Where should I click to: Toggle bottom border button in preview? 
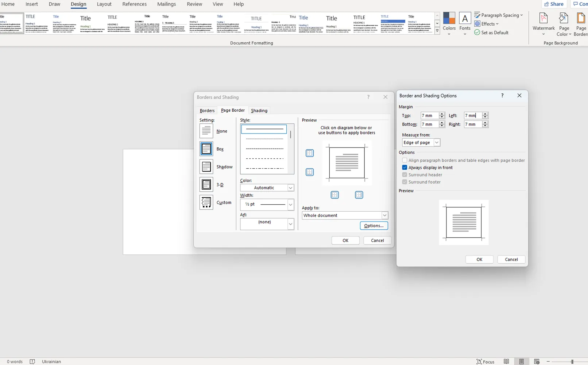[x=310, y=172]
